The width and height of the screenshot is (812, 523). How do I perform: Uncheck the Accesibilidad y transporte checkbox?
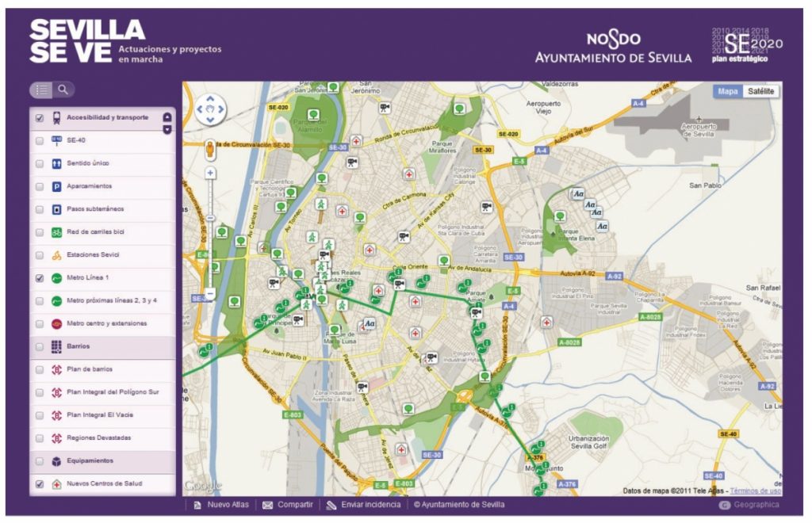pos(40,118)
